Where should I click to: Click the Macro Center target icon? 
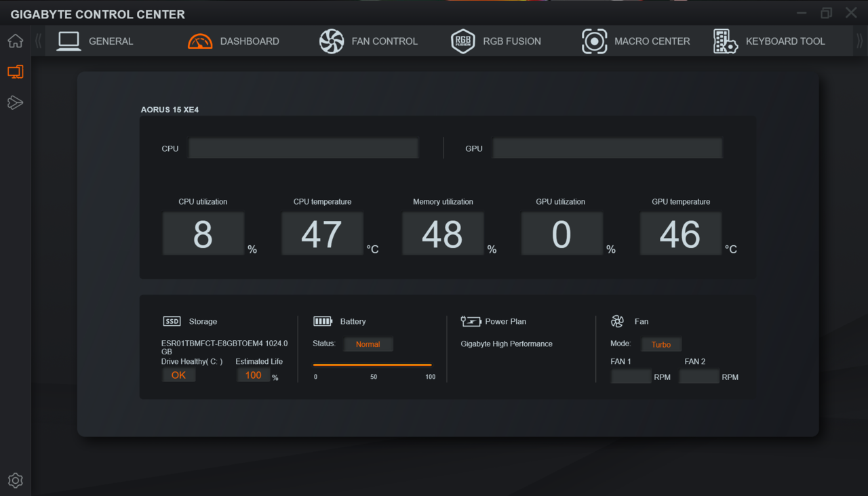[x=594, y=41]
